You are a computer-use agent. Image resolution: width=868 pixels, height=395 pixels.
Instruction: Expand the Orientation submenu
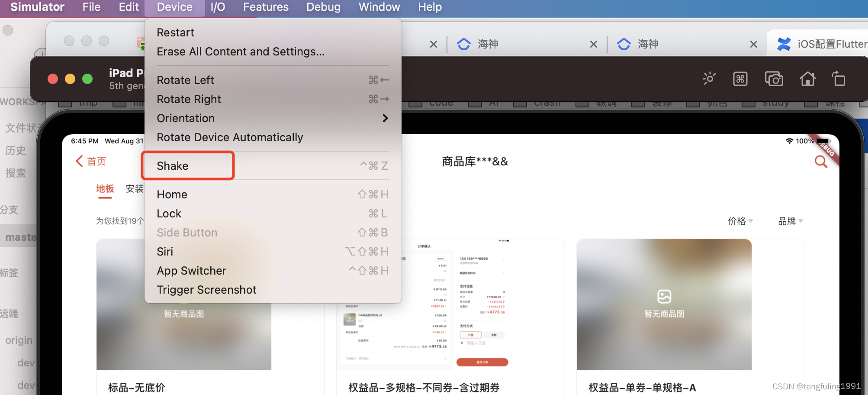[x=273, y=118]
